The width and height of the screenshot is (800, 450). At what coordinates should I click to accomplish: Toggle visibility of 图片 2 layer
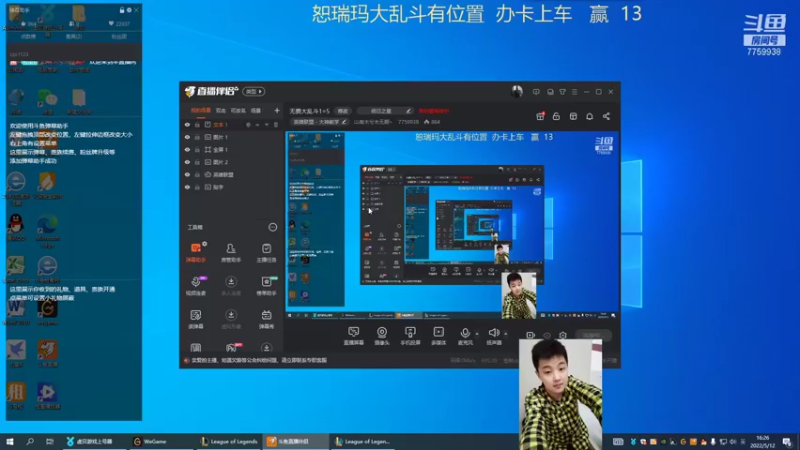[187, 162]
